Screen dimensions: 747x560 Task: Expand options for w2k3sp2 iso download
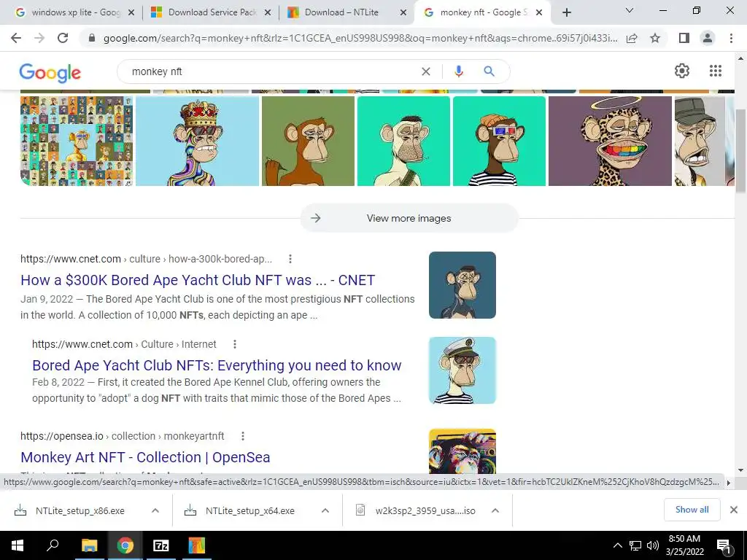tap(495, 510)
